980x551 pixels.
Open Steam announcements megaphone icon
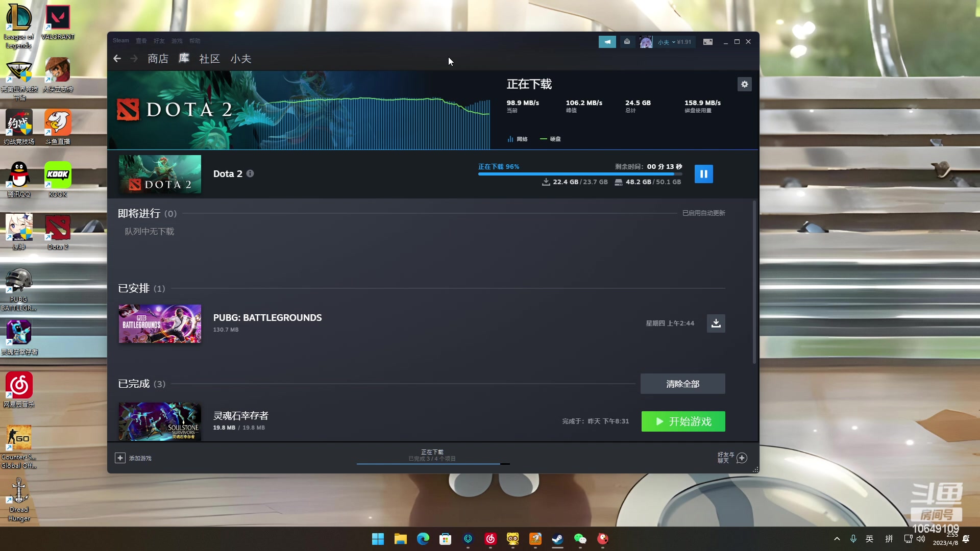[x=607, y=42]
